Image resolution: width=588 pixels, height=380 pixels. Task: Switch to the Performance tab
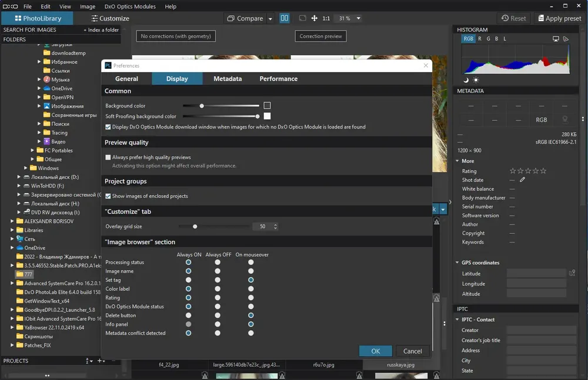278,79
